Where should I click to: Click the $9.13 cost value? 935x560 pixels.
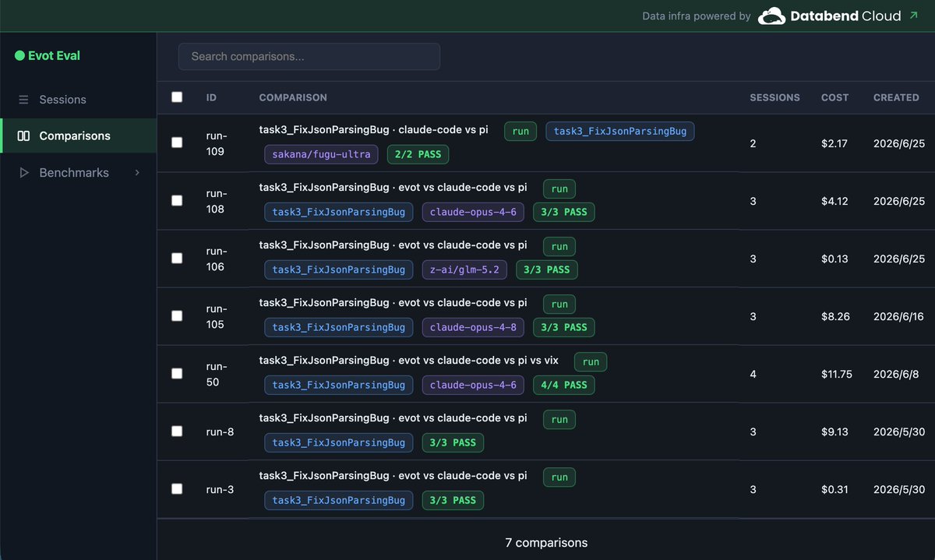(x=834, y=431)
